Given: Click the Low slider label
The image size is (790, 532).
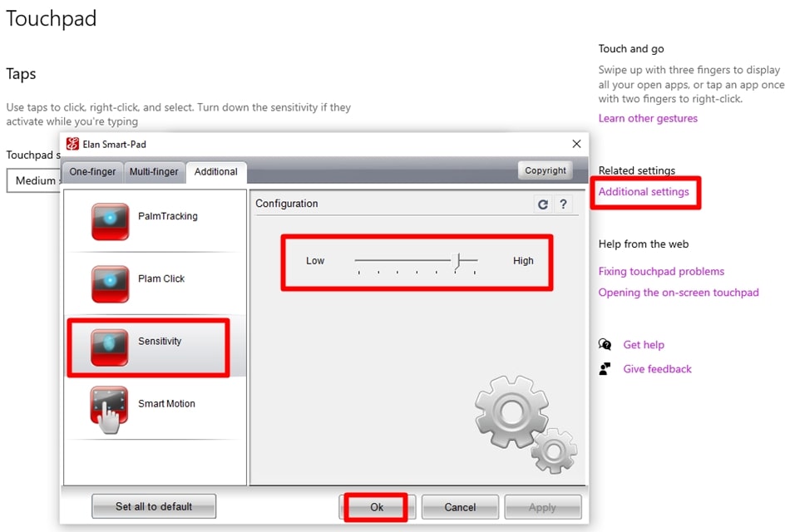Looking at the screenshot, I should point(315,261).
